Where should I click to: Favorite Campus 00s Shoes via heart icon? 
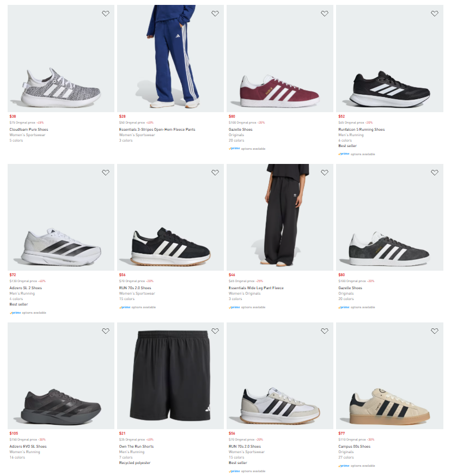point(434,331)
